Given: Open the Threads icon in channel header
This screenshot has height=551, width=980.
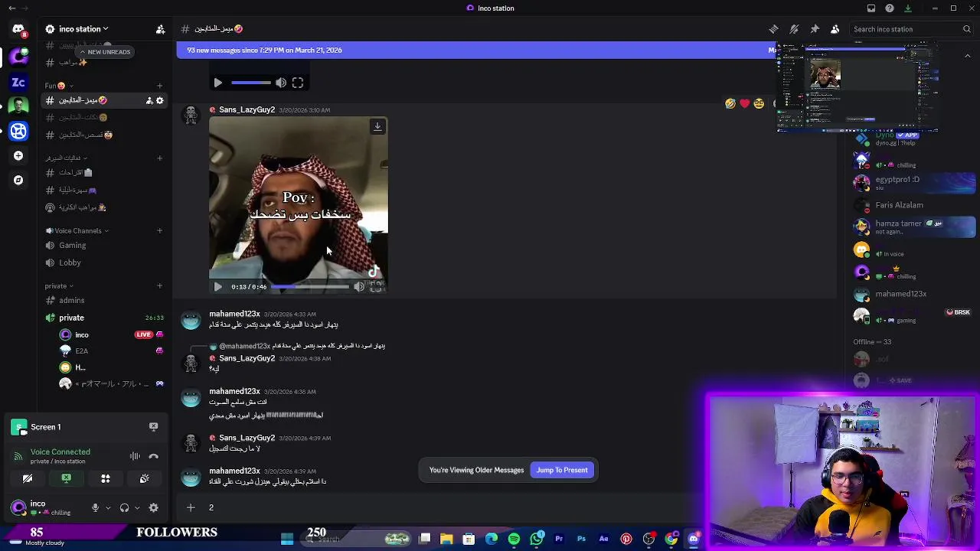Looking at the screenshot, I should tap(773, 29).
